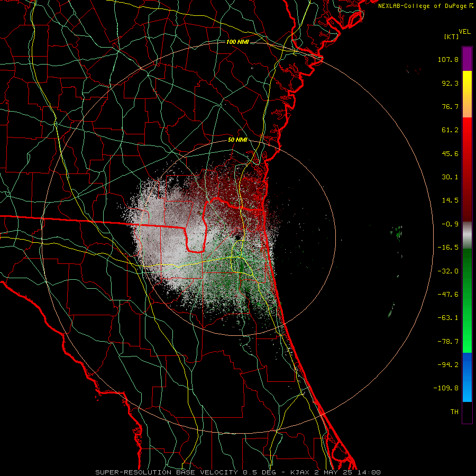This screenshot has width=476, height=476.
Task: Click the -63.1 velocity scale value
Action: tap(448, 318)
